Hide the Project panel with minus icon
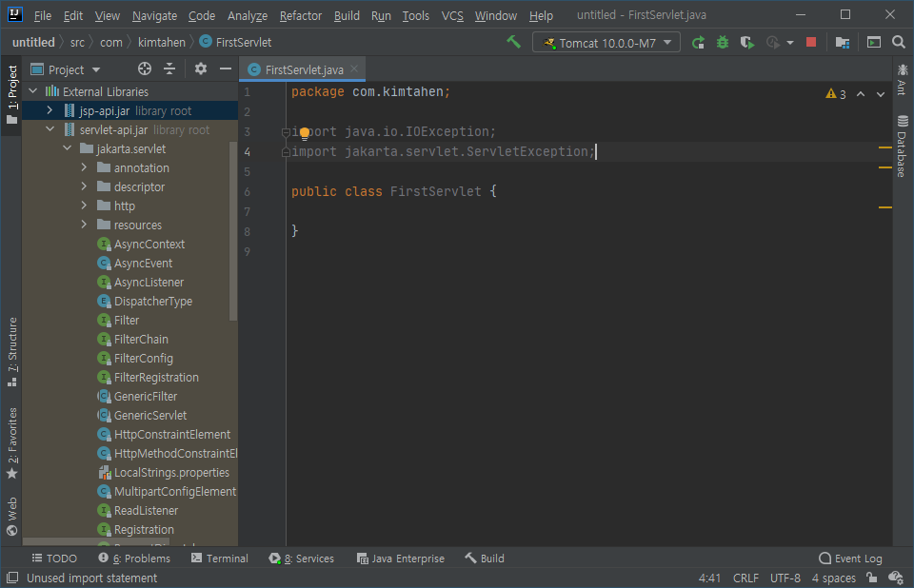This screenshot has height=588, width=914. (x=226, y=69)
